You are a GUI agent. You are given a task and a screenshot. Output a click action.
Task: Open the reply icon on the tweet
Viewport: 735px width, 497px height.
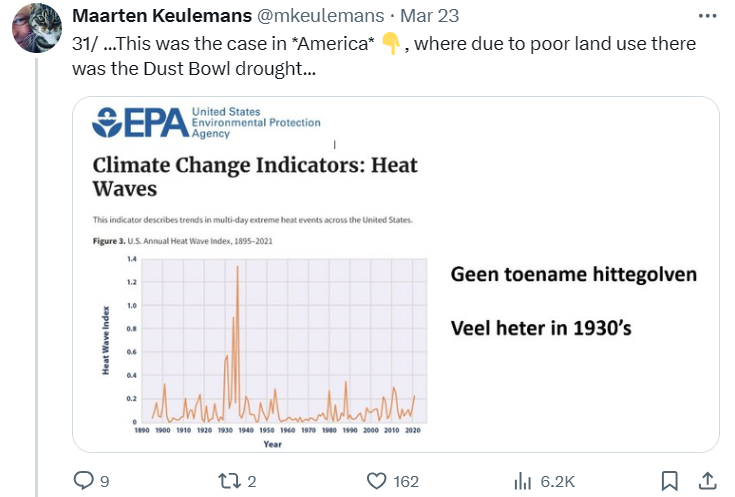tap(84, 481)
